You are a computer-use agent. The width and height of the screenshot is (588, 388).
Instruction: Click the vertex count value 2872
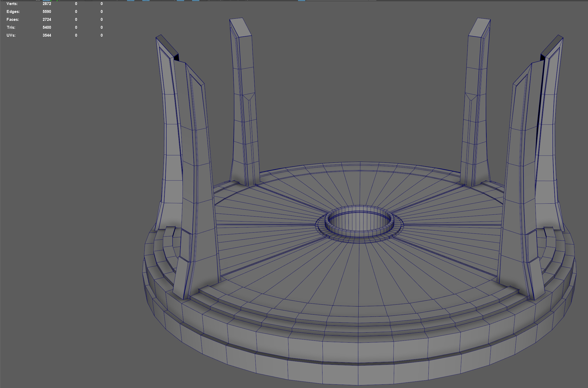point(47,4)
